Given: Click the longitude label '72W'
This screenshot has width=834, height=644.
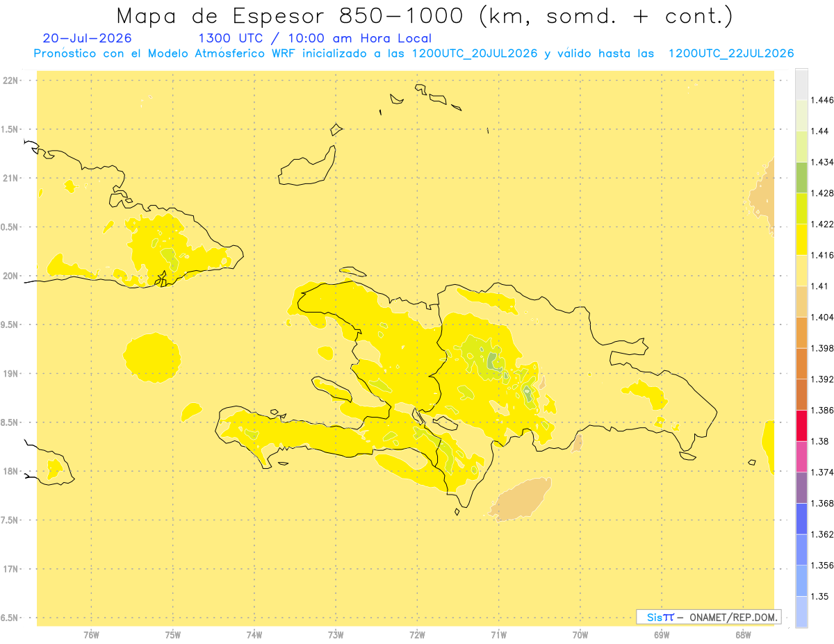Looking at the screenshot, I should [x=417, y=635].
